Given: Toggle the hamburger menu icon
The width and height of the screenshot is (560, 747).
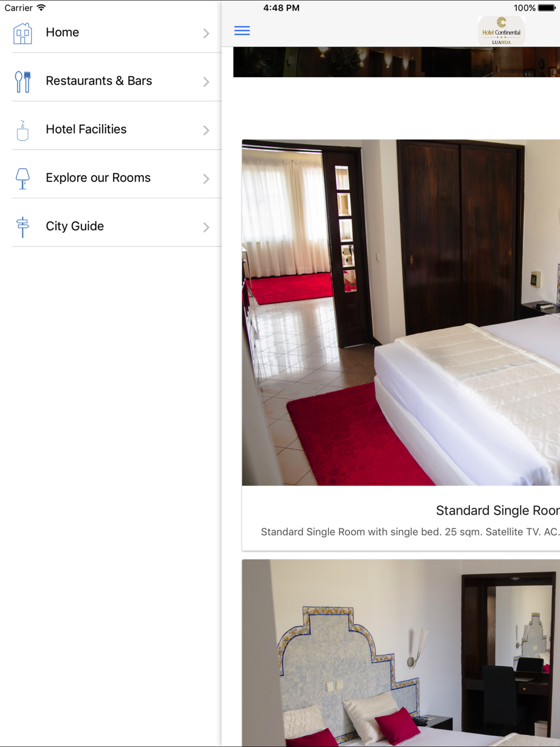Looking at the screenshot, I should [x=242, y=30].
